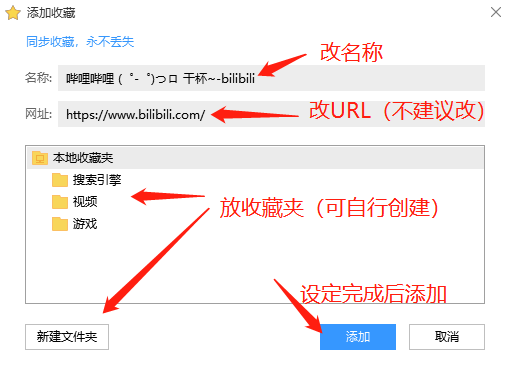Click into the 网址 URL field
The image size is (513, 365).
pos(271,114)
